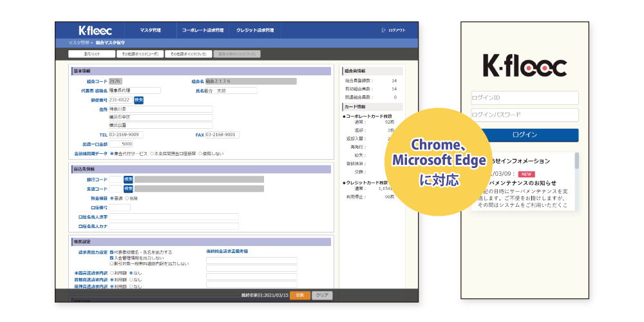Viewport: 644px width, 322px height.
Task: Click the 出資一口金額 field showing 5000
Action: 121,144
